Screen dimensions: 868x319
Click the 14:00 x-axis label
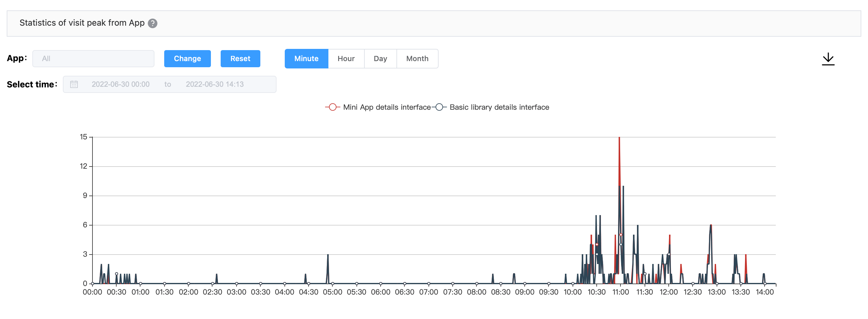click(x=765, y=292)
